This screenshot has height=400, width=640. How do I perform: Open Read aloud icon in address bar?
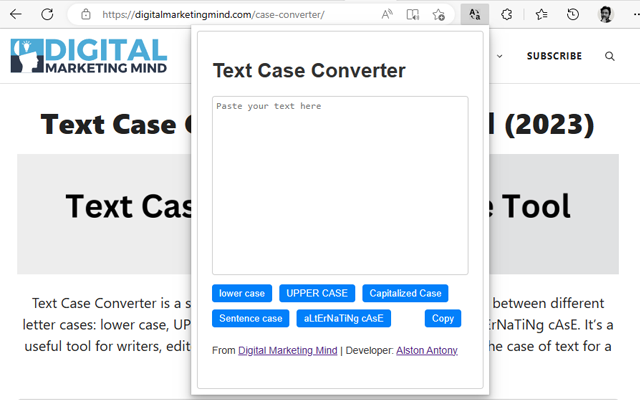pyautogui.click(x=387, y=15)
